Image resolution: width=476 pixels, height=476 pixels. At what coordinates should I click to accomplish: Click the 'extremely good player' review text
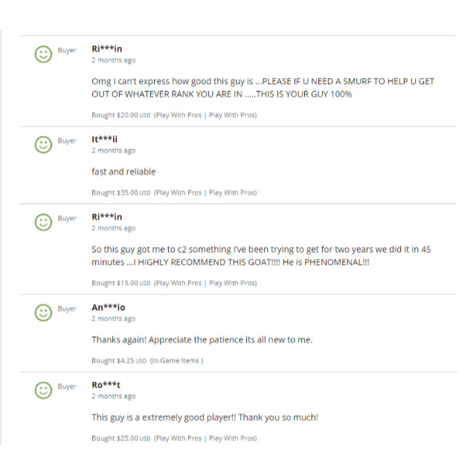point(205,417)
